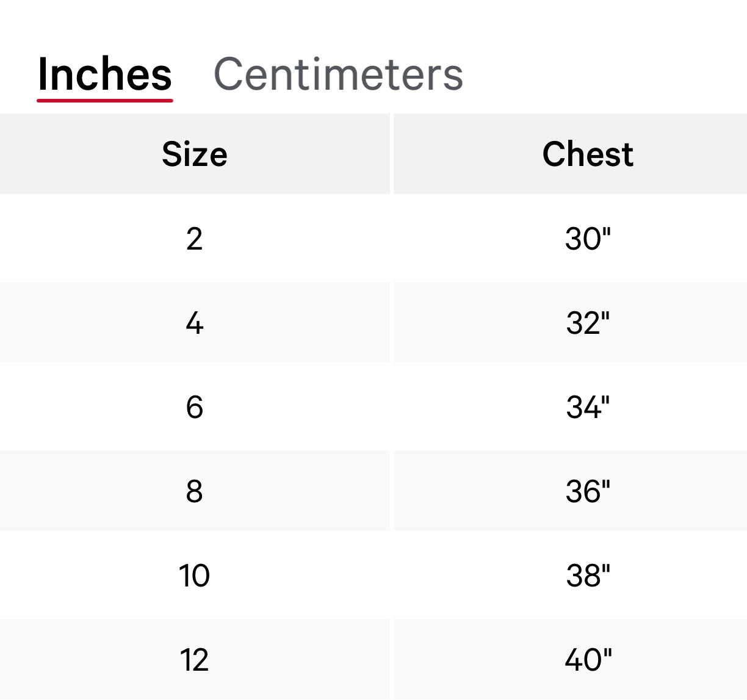Click the Size column header
The image size is (747, 700).
[x=194, y=154]
